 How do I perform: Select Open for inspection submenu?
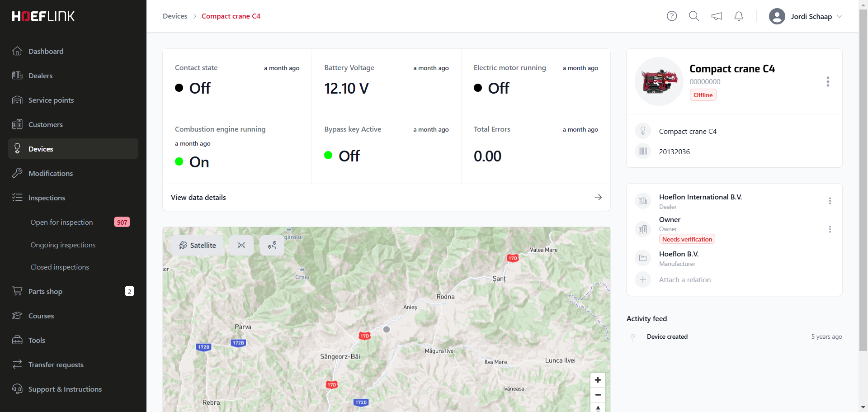click(x=61, y=222)
